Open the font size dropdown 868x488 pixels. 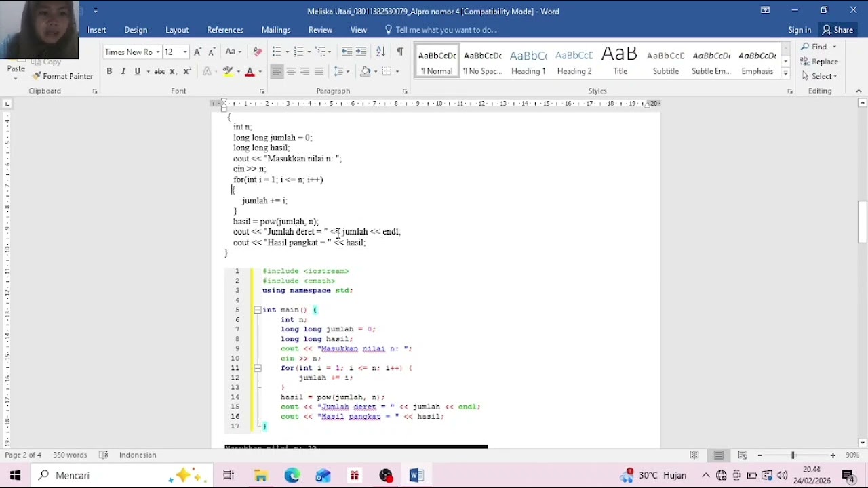[x=185, y=52]
